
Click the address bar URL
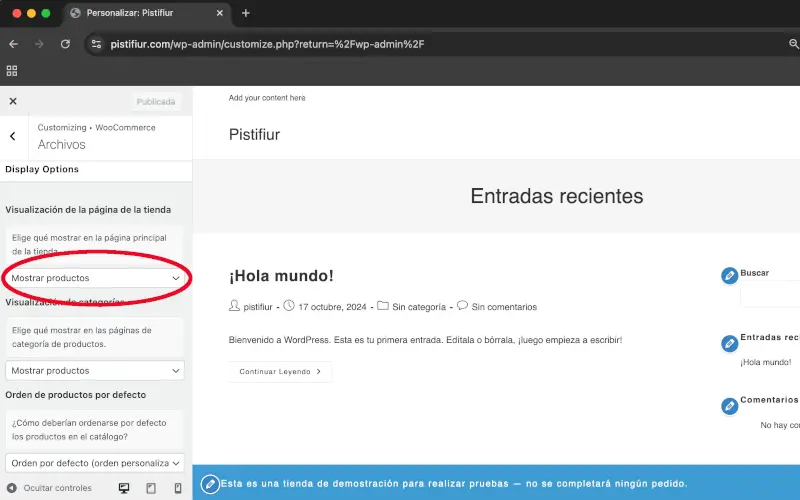[267, 44]
